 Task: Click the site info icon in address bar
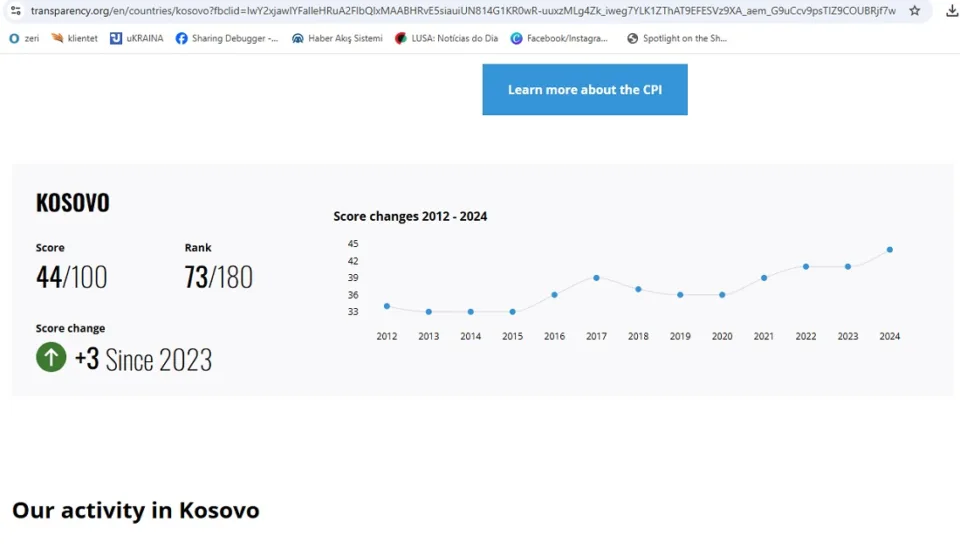click(x=16, y=10)
